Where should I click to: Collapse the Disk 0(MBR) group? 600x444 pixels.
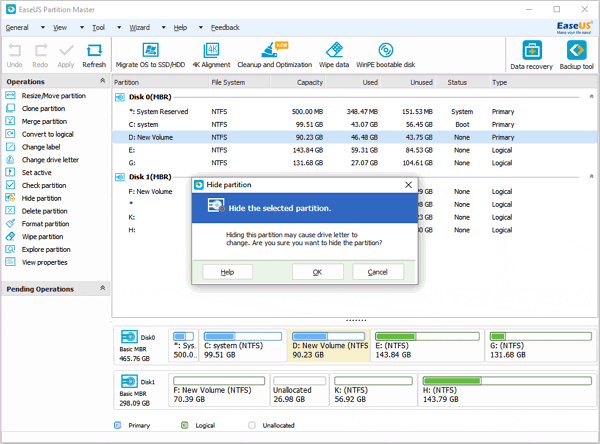591,96
